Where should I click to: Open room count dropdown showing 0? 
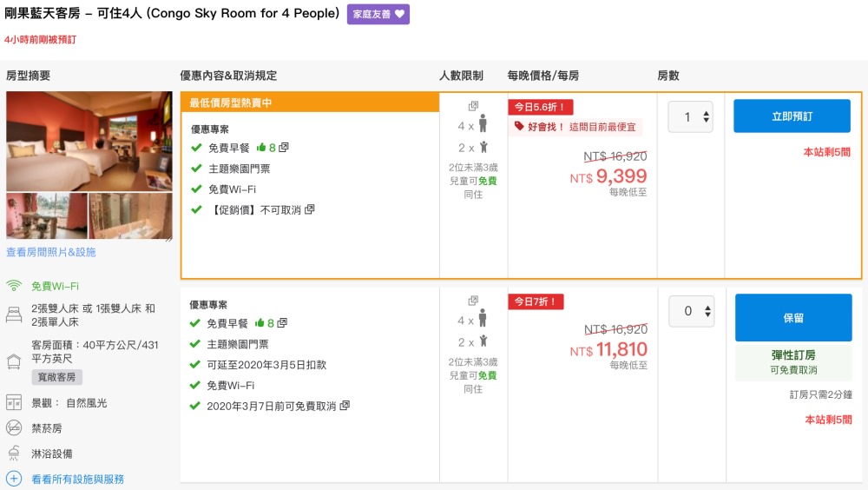click(x=691, y=311)
